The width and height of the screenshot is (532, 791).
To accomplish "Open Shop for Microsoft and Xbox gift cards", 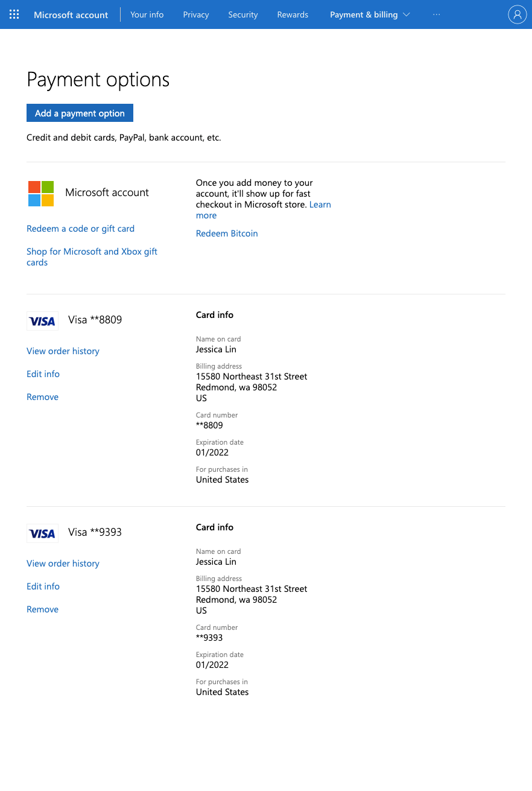I will pos(92,257).
